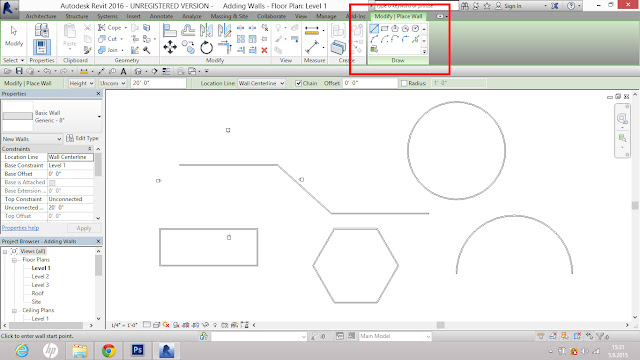Click the Text tool 'A' in quick access
The width and height of the screenshot is (640, 360).
coord(123,71)
